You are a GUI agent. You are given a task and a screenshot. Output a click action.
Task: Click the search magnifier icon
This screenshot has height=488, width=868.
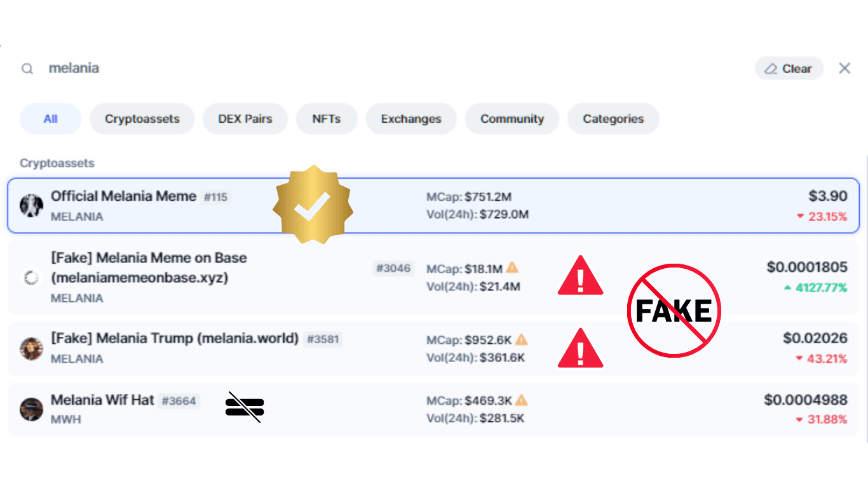point(27,69)
